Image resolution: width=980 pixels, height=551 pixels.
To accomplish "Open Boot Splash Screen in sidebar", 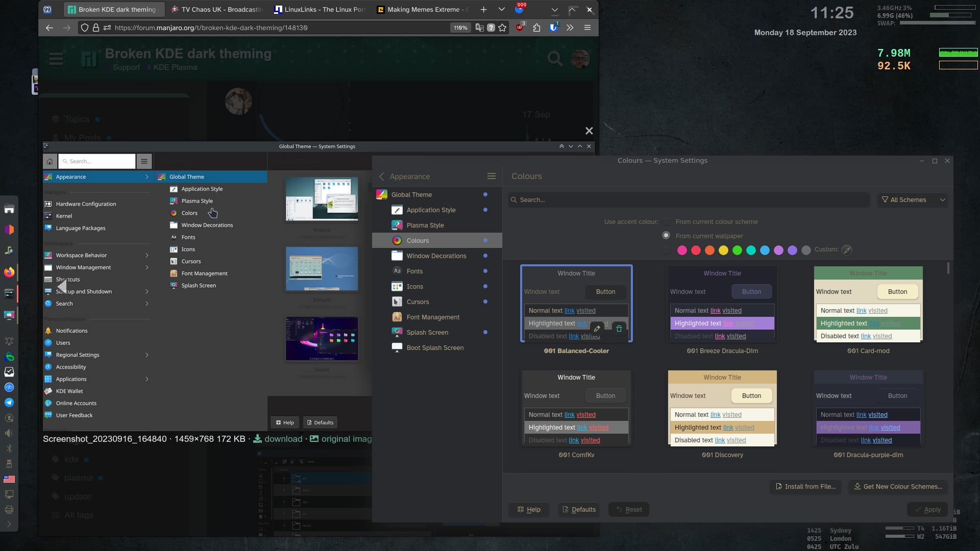I will tap(437, 347).
